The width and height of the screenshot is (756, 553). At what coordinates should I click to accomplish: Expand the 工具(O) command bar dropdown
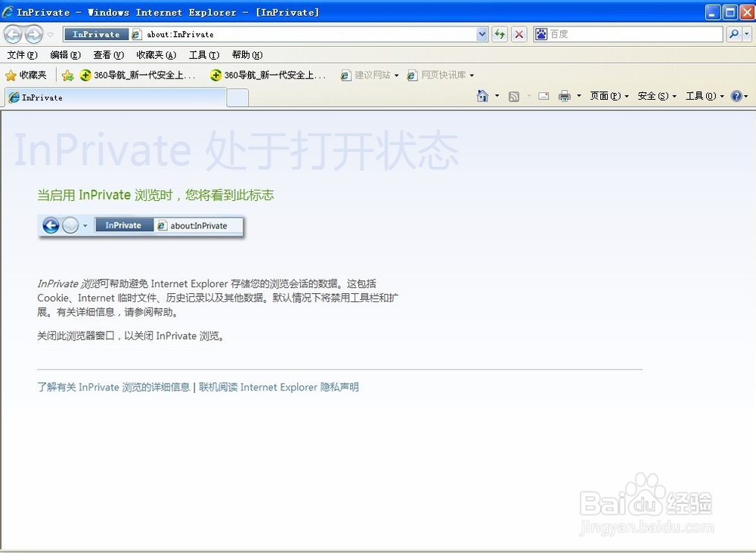point(702,96)
